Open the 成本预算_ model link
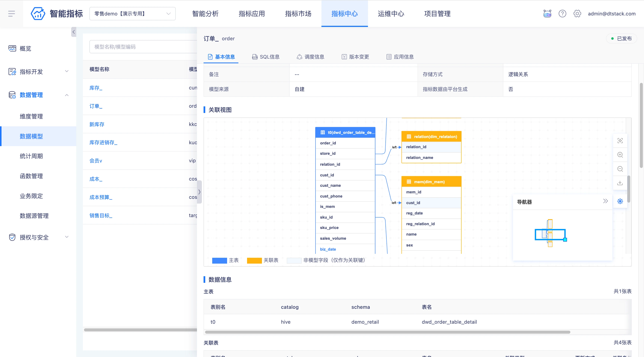 pyautogui.click(x=101, y=197)
